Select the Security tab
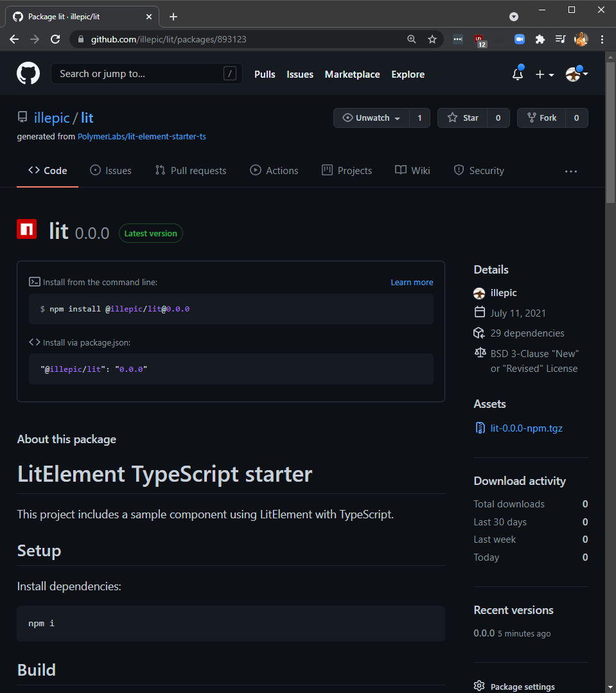This screenshot has width=616, height=693. click(x=479, y=171)
